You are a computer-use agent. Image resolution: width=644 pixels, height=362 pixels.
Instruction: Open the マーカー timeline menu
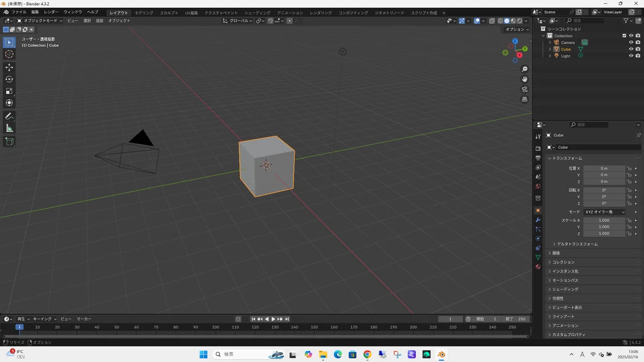tap(84, 319)
